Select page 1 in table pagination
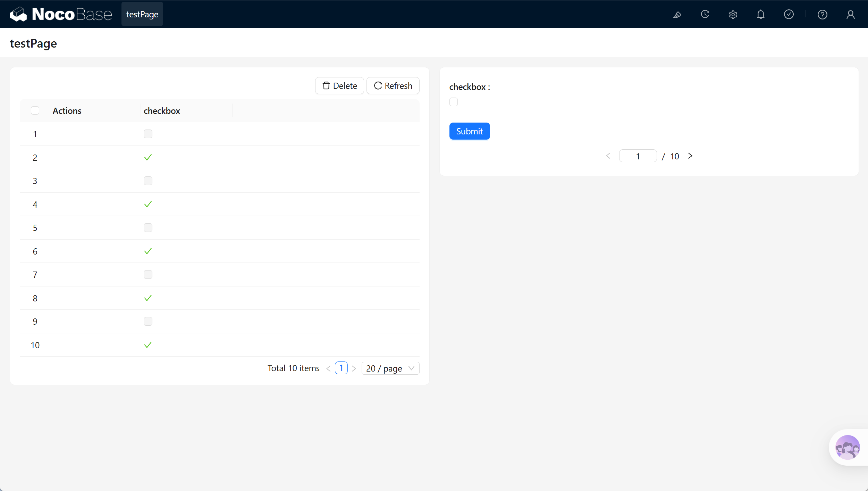The width and height of the screenshot is (868, 491). [341, 368]
